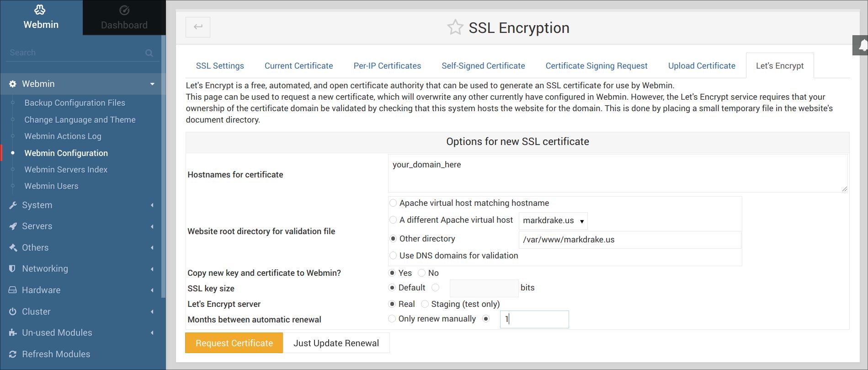Open the markdrake.us virtual host dropdown
This screenshot has height=370, width=868.
coord(553,221)
